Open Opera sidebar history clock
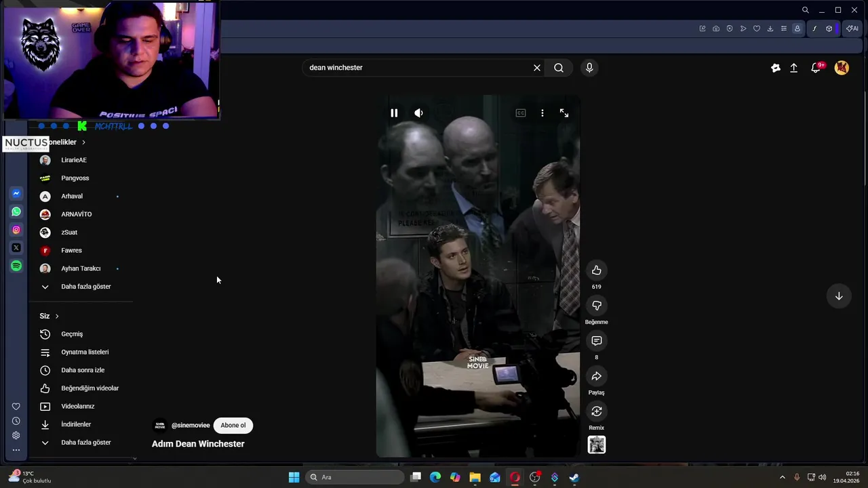 click(16, 421)
